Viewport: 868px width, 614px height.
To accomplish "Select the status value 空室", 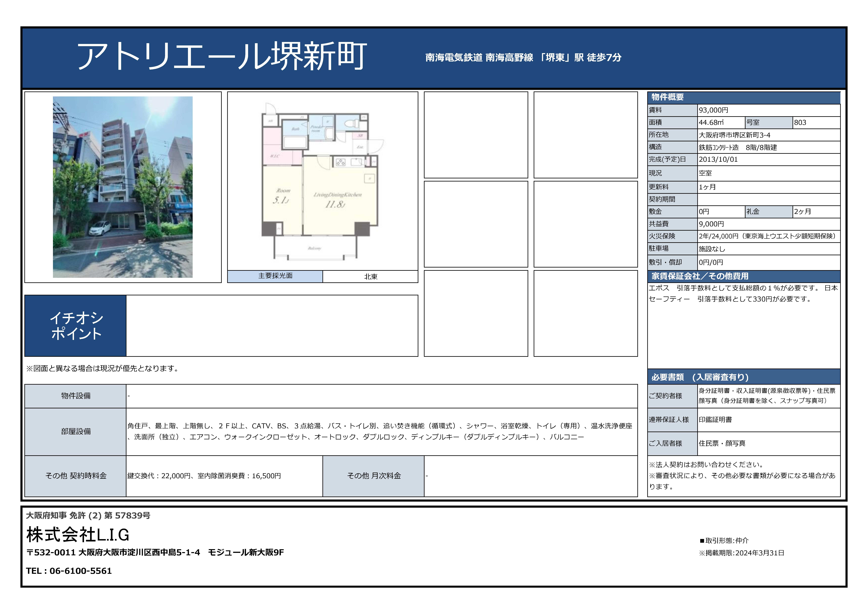I will (x=705, y=173).
